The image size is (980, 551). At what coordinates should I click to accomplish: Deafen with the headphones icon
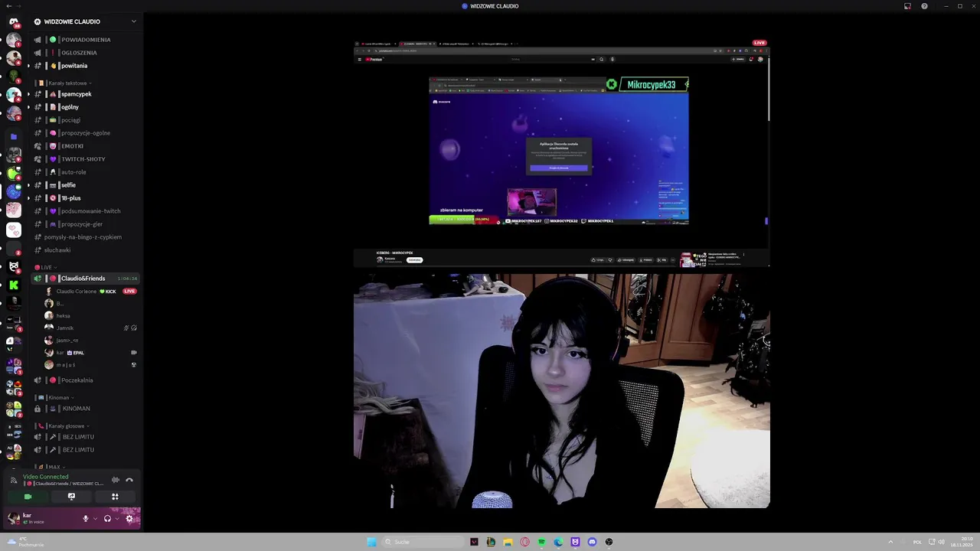tap(107, 518)
